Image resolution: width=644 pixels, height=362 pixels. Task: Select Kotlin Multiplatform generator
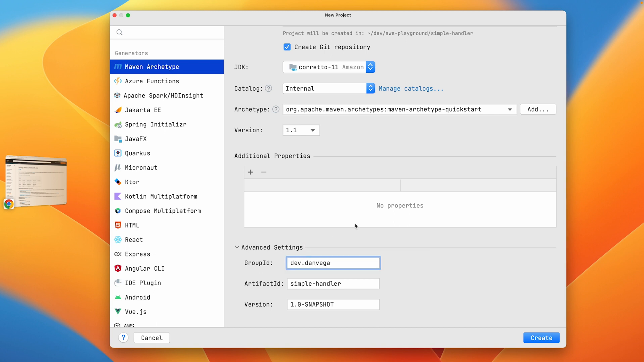coord(161,196)
